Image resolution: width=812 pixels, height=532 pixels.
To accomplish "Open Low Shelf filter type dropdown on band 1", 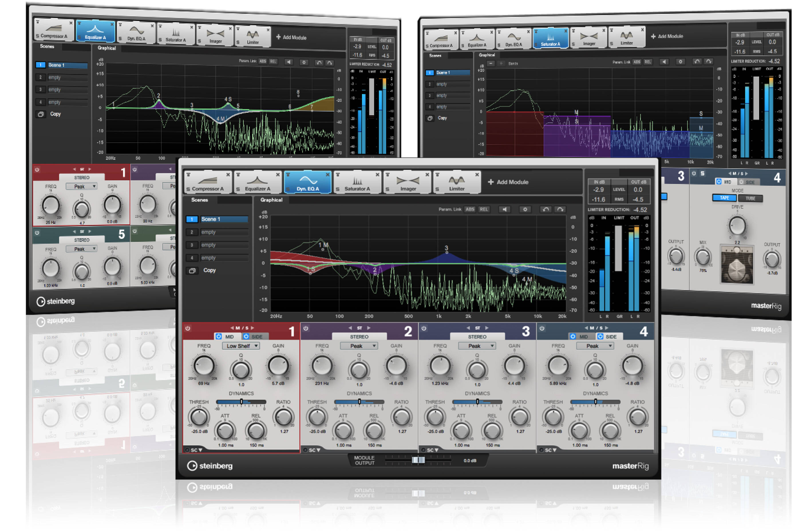I will point(241,346).
